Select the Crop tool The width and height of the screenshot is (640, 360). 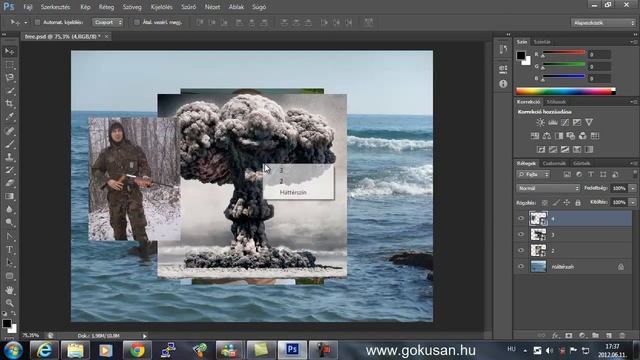pyautogui.click(x=9, y=104)
